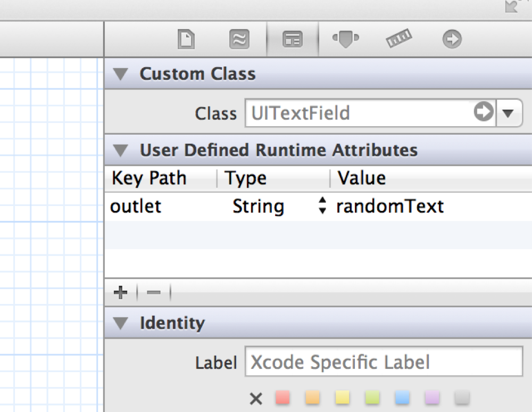Pick the orange label color swatch

tap(312, 398)
